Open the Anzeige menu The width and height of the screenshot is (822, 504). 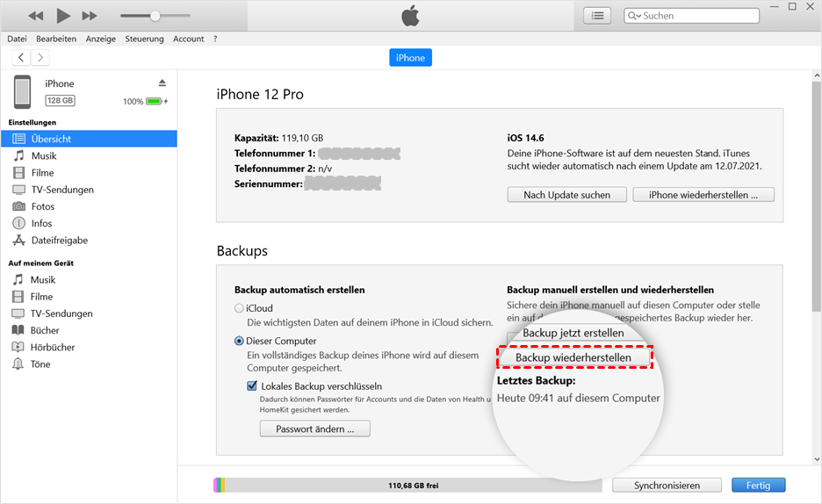pyautogui.click(x=101, y=39)
